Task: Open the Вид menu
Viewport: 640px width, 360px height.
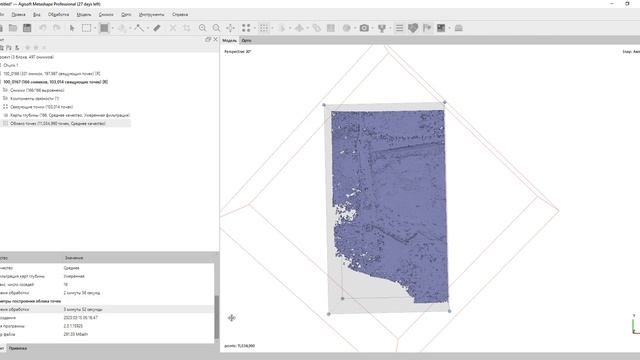Action: click(37, 15)
